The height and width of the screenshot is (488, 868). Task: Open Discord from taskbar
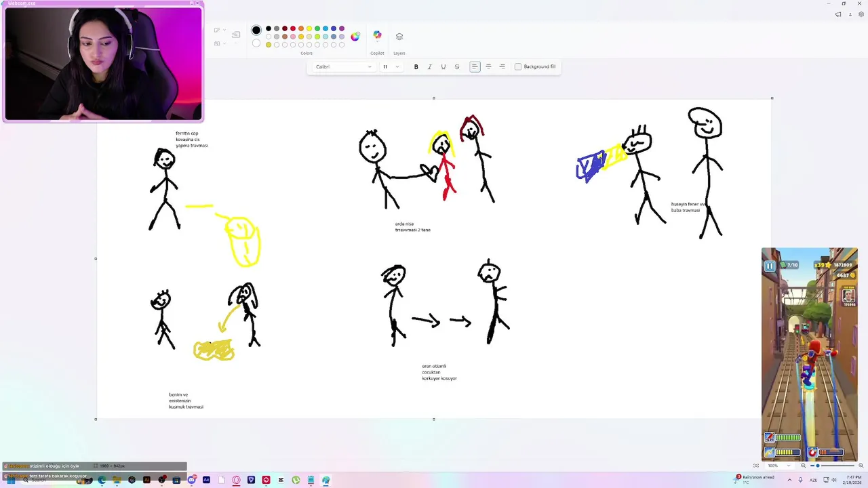click(192, 480)
